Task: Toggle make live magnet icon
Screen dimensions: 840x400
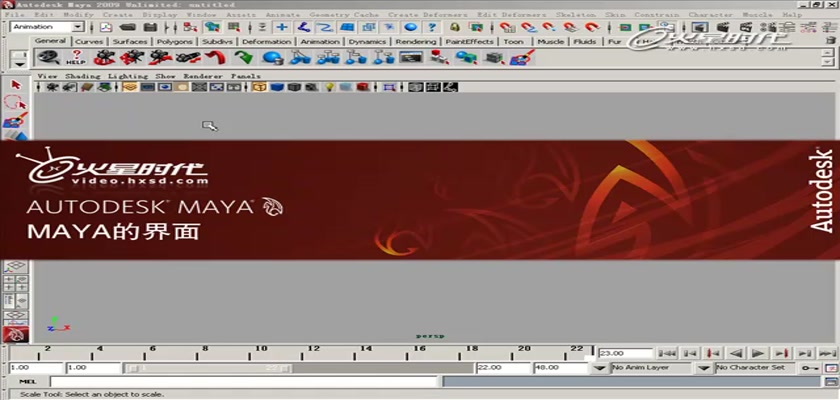Action: point(591,27)
